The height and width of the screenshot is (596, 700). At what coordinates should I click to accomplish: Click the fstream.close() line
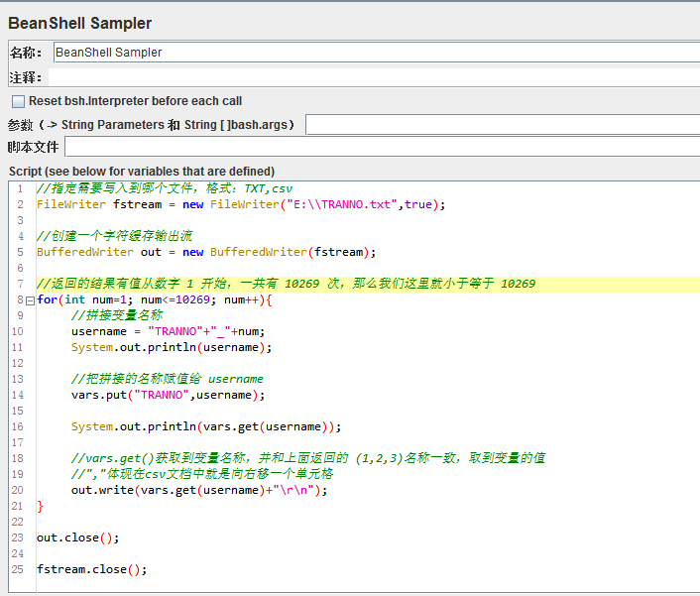point(92,569)
